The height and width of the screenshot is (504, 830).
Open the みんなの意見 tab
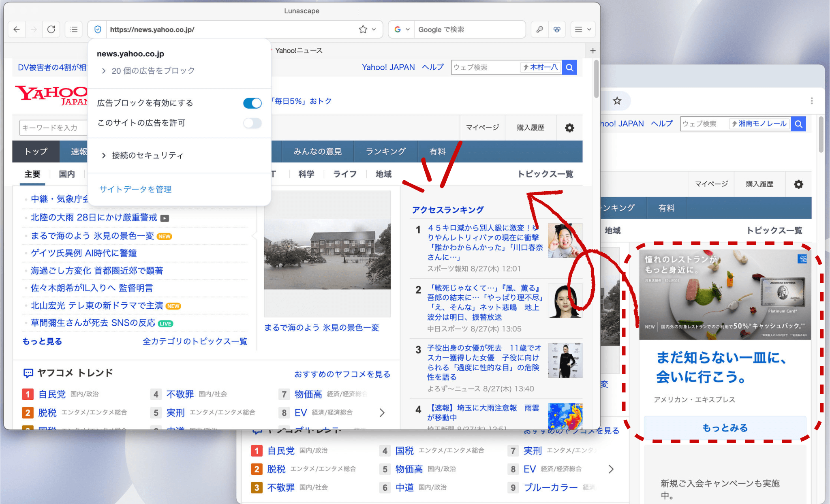[317, 152]
